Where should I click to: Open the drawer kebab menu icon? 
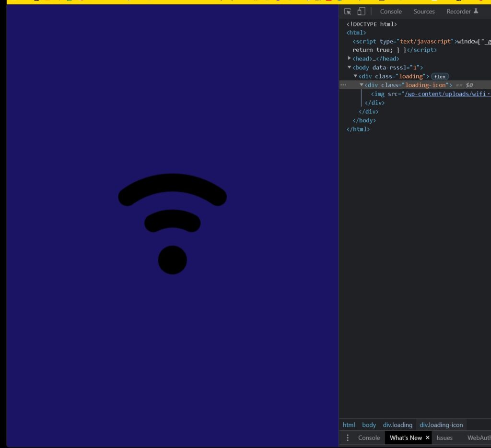tap(348, 438)
